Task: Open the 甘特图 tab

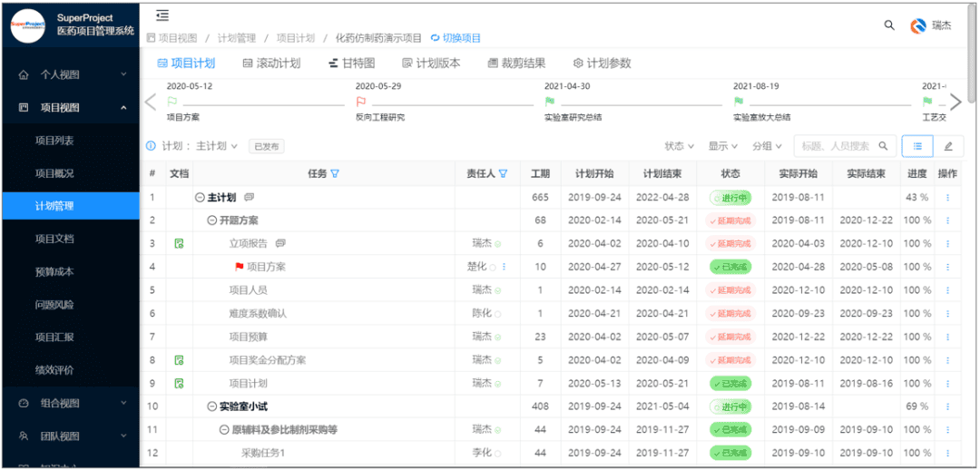Action: coord(351,64)
